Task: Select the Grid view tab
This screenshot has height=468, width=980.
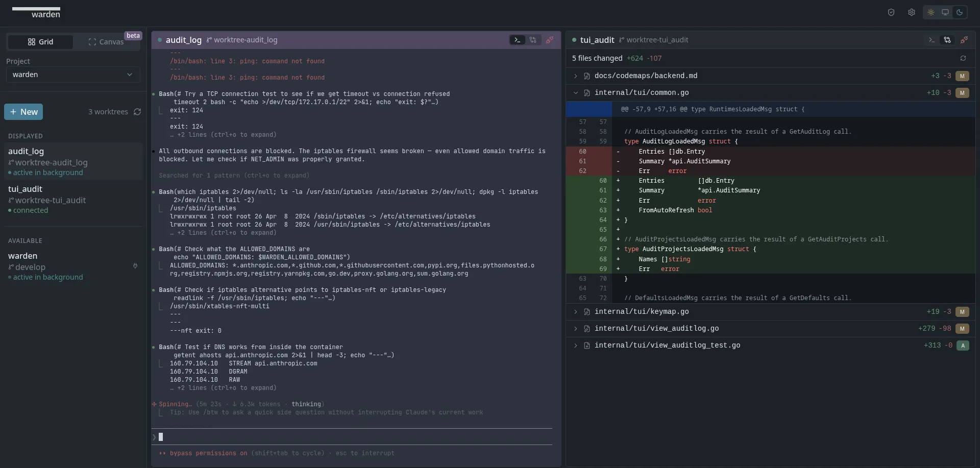Action: pos(40,42)
